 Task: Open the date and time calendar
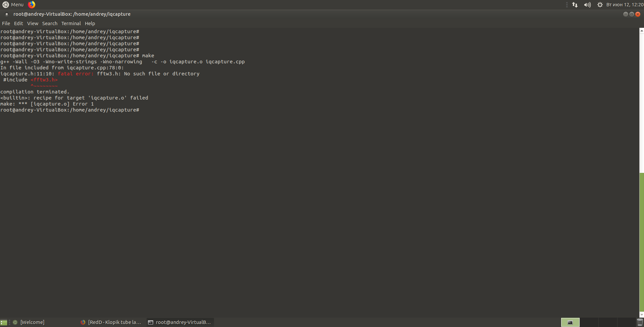click(x=625, y=5)
